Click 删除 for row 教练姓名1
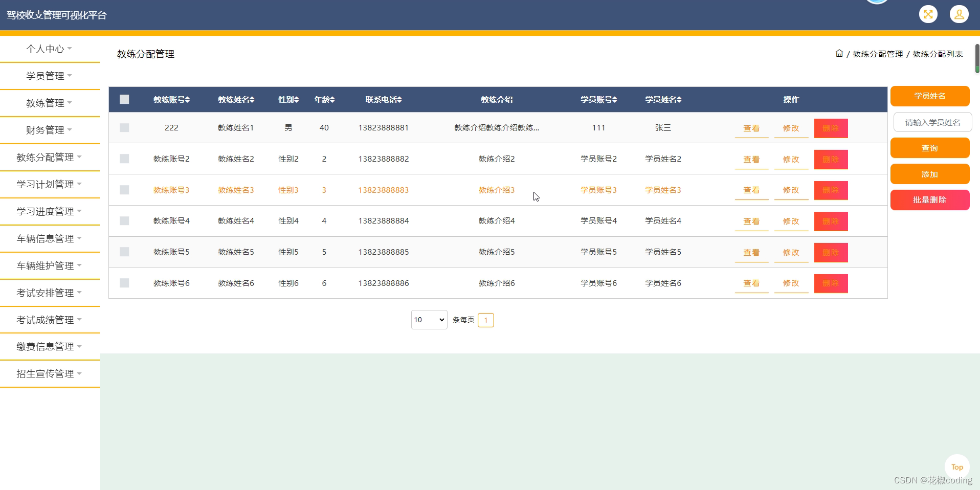Viewport: 980px width, 490px height. click(x=831, y=128)
